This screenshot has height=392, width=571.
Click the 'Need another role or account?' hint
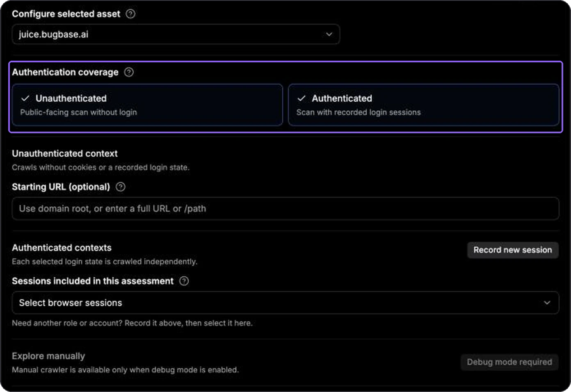[132, 323]
